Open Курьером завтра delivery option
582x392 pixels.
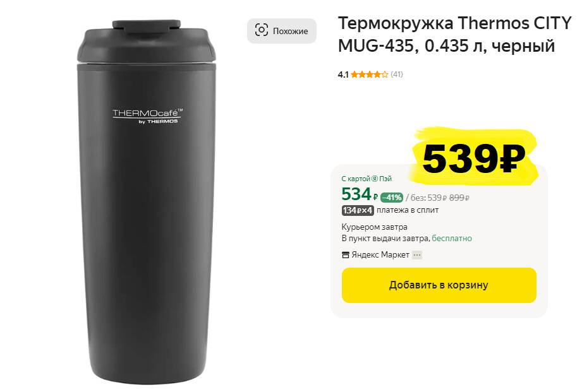tap(374, 227)
